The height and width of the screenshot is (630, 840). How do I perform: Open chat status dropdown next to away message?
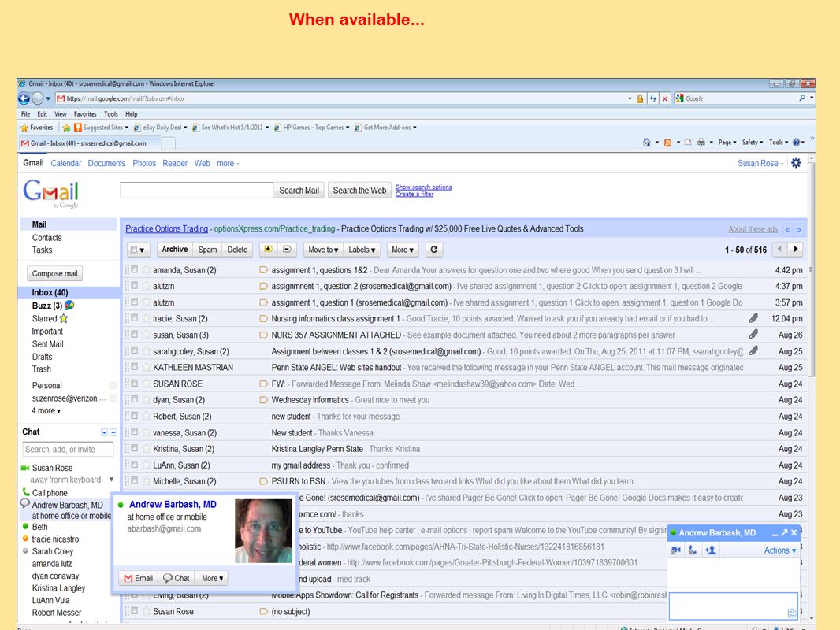click(111, 480)
